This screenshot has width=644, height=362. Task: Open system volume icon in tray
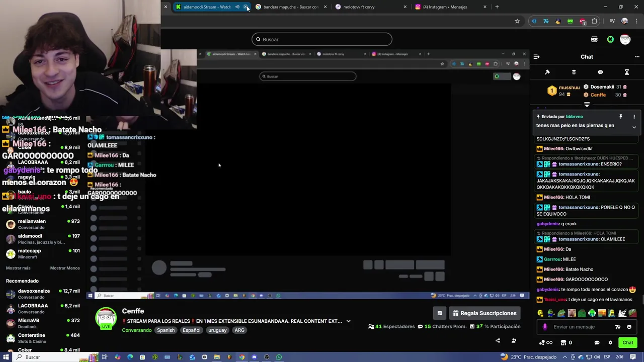(597, 357)
